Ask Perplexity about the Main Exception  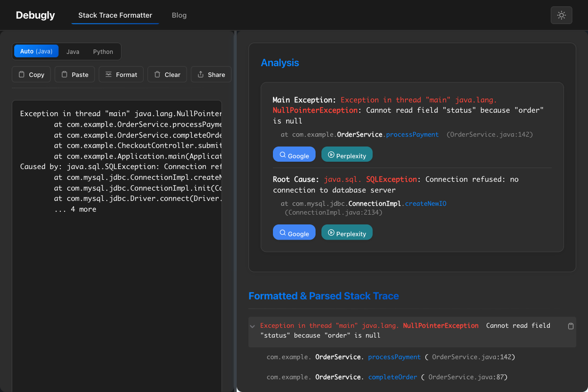tap(347, 154)
